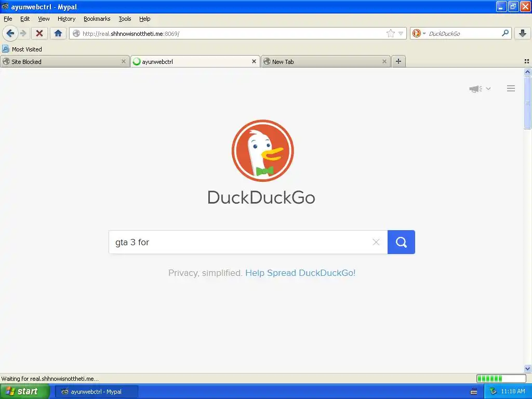Switch to the New Tab tab
The width and height of the screenshot is (532, 399).
coord(326,61)
